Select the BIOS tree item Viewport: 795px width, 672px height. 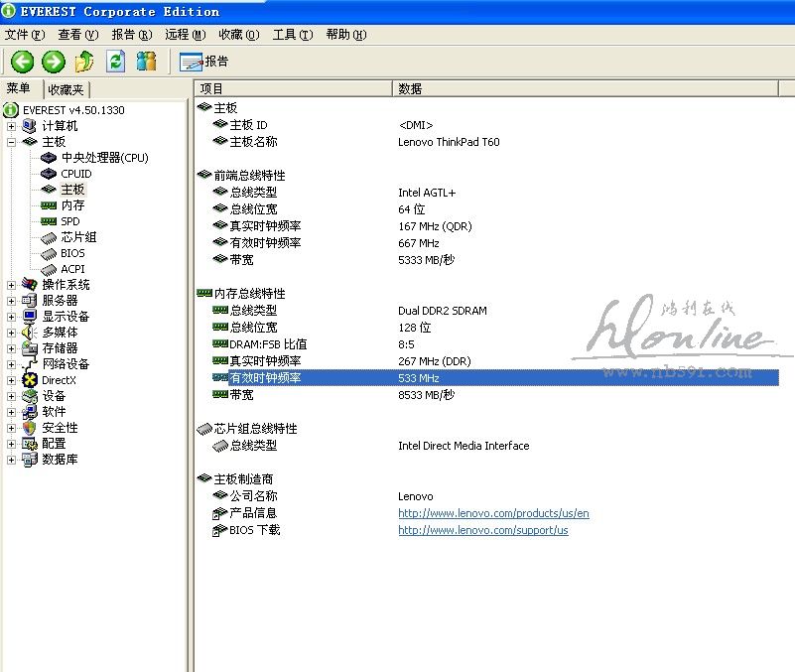tap(72, 253)
